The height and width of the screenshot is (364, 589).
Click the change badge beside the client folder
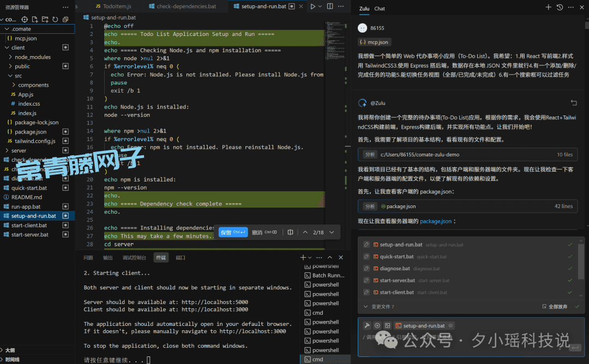[x=65, y=47]
